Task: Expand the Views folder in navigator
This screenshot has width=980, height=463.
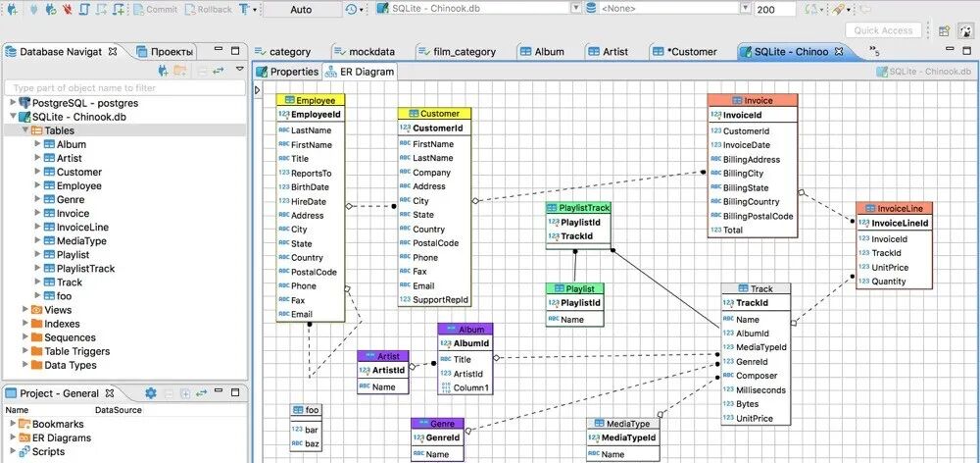Action: (x=25, y=309)
